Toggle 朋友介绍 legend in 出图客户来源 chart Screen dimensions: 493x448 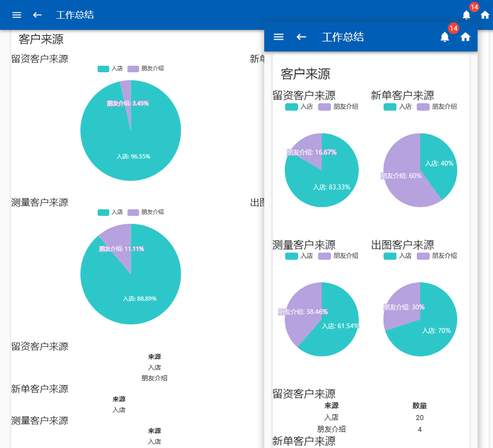(x=437, y=256)
